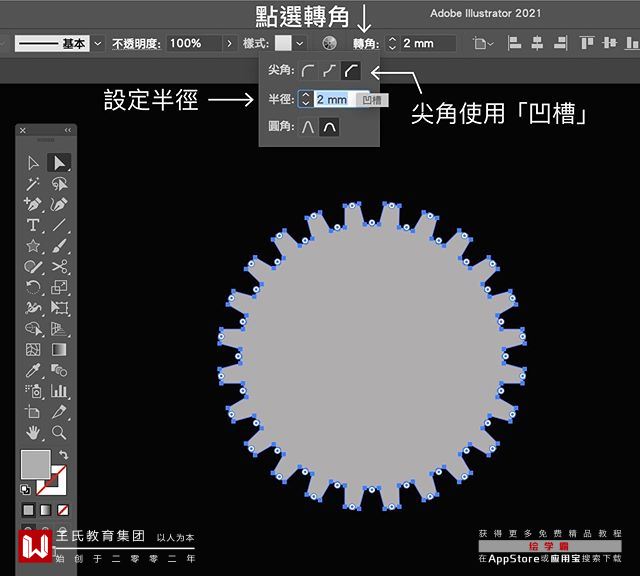Choose the Gradient tool

click(x=59, y=350)
